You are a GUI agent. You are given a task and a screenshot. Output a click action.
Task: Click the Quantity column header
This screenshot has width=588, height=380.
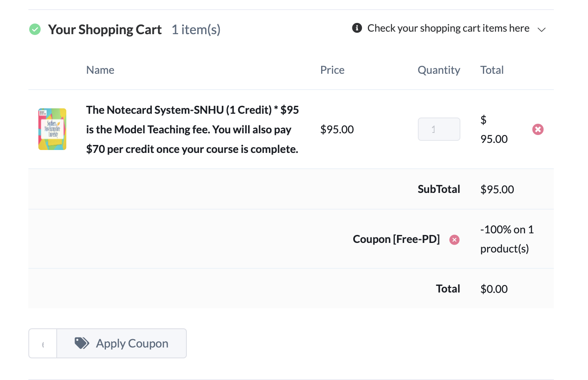pyautogui.click(x=439, y=70)
